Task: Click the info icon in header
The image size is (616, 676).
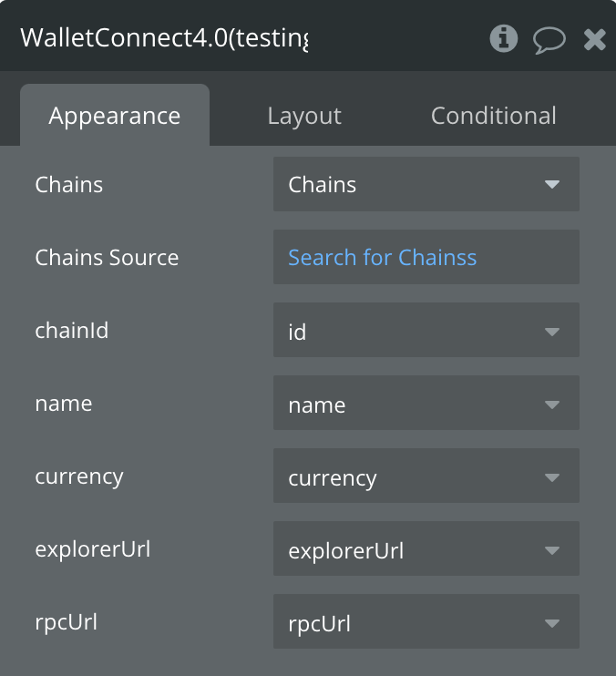Action: 503,38
